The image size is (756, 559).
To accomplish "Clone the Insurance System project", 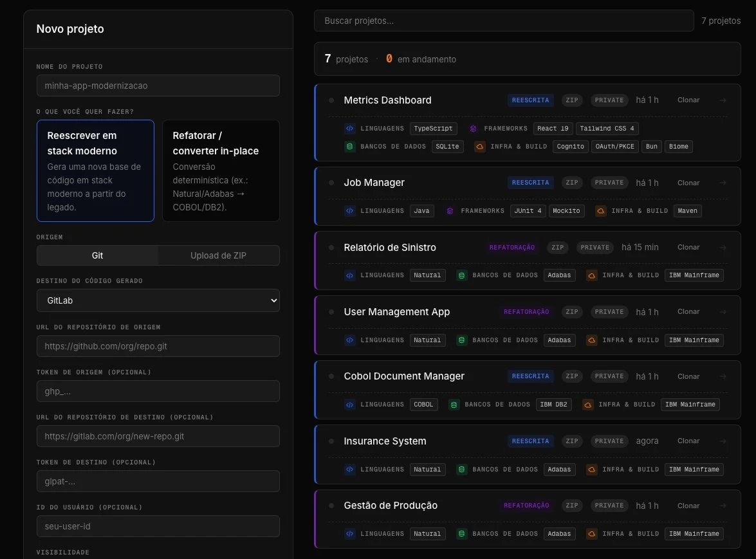I will pos(688,441).
